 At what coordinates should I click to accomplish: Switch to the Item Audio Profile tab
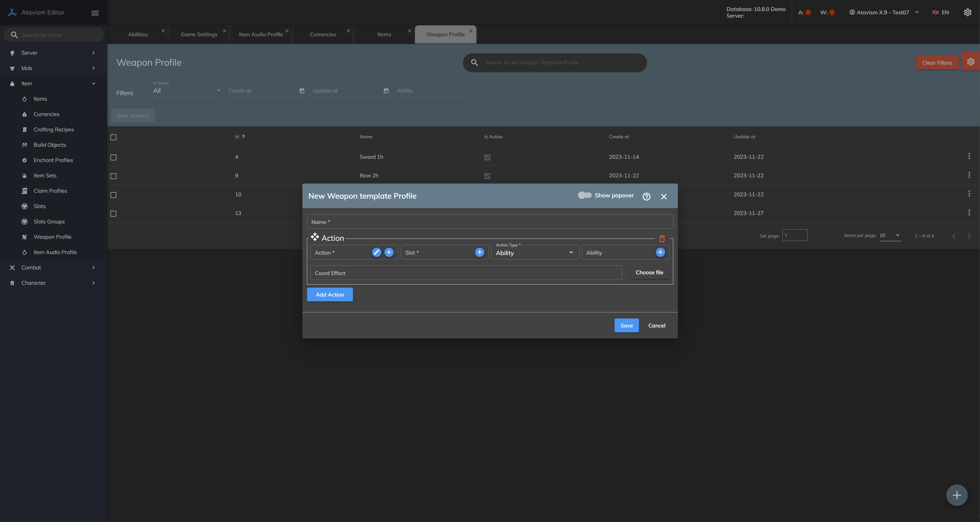pos(261,34)
